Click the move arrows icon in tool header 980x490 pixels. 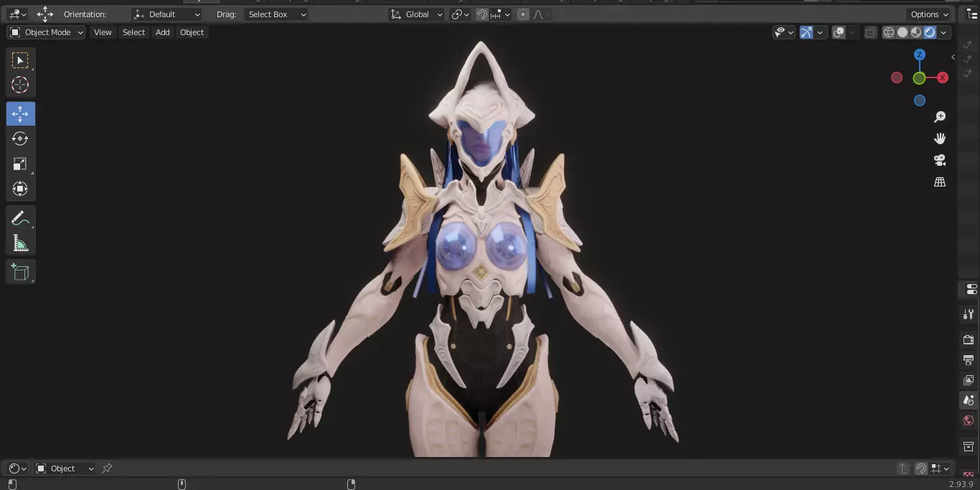pos(45,14)
